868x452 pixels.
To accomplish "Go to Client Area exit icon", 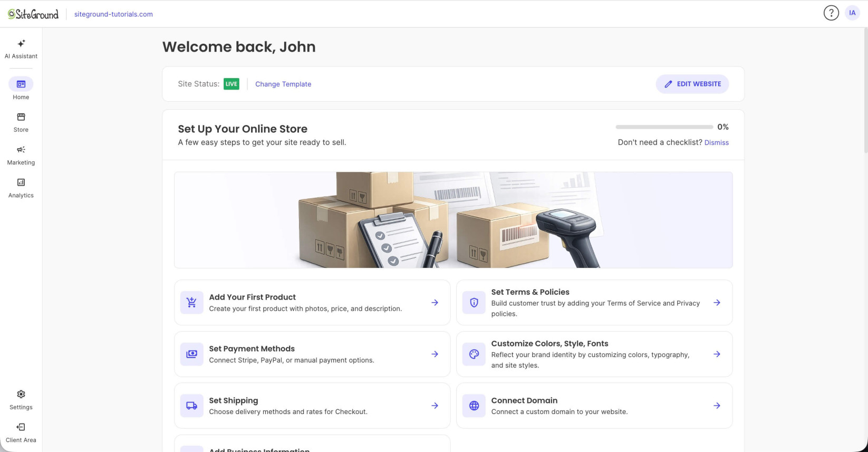I will (x=21, y=427).
